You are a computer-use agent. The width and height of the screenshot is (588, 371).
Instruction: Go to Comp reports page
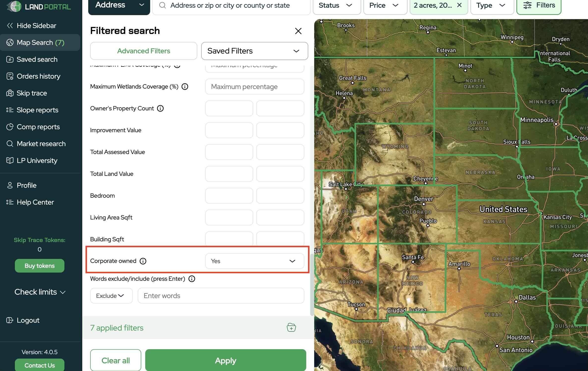click(x=38, y=127)
